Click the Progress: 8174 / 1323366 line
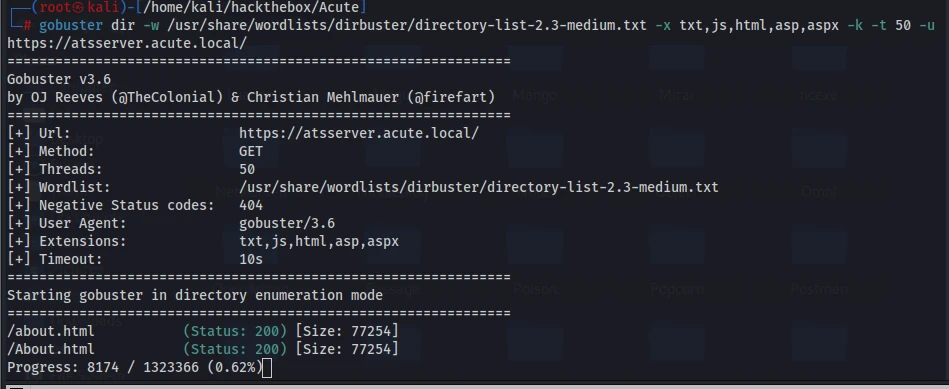949x389 pixels. (x=135, y=367)
